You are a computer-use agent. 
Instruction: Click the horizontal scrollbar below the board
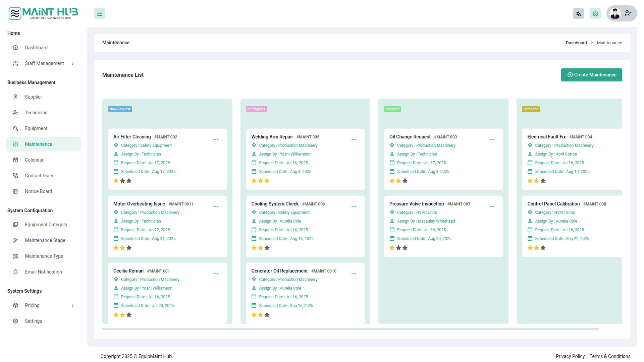pos(351,329)
